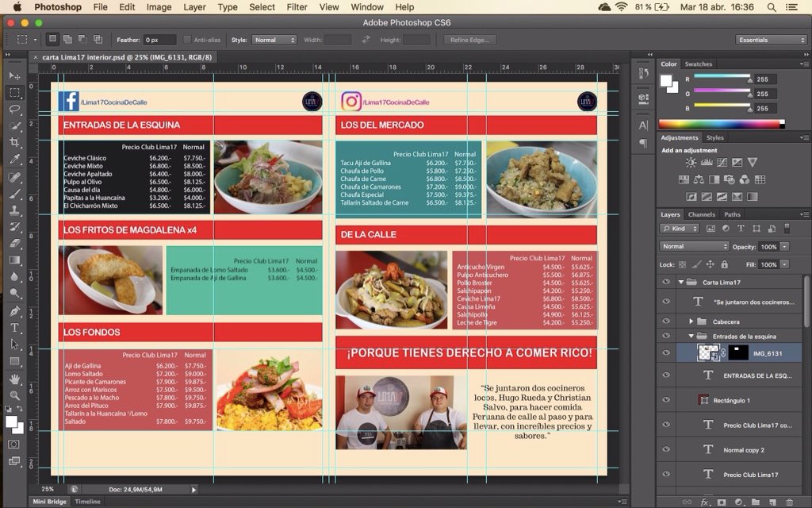
Task: Hide the Entradas de la esquina group
Action: click(x=666, y=336)
